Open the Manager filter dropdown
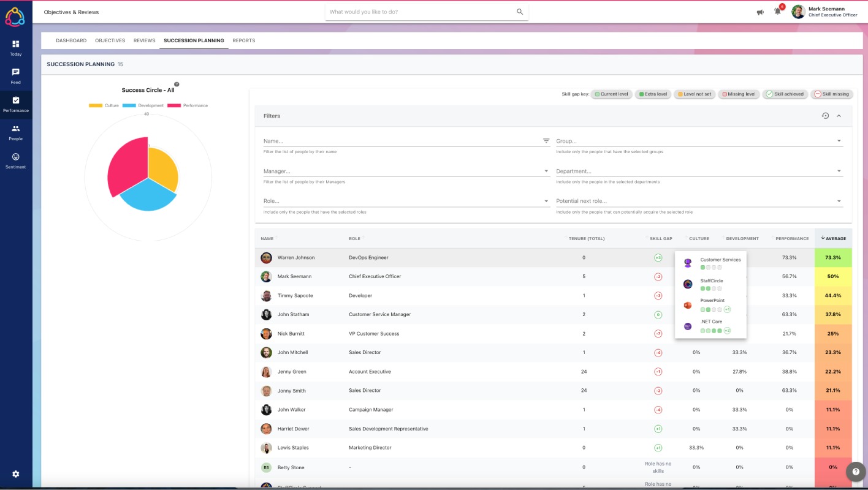868x490 pixels. (x=406, y=171)
